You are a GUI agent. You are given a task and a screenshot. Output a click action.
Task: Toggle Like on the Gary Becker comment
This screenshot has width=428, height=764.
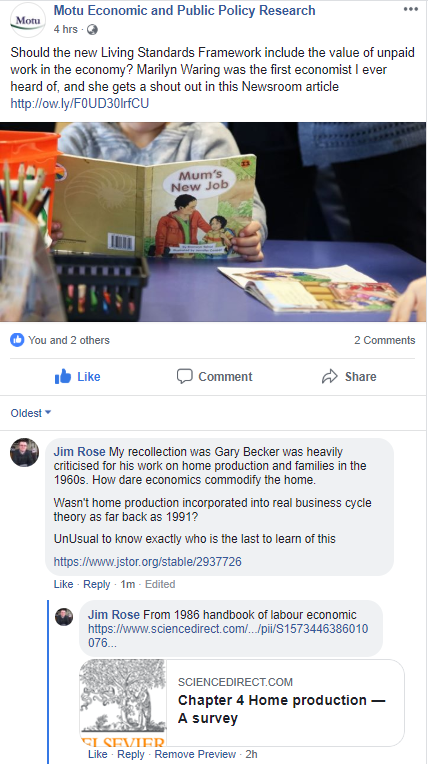tap(63, 584)
